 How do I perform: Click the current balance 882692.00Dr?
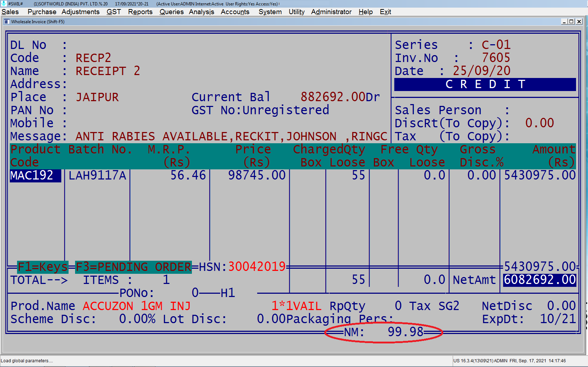tap(340, 97)
